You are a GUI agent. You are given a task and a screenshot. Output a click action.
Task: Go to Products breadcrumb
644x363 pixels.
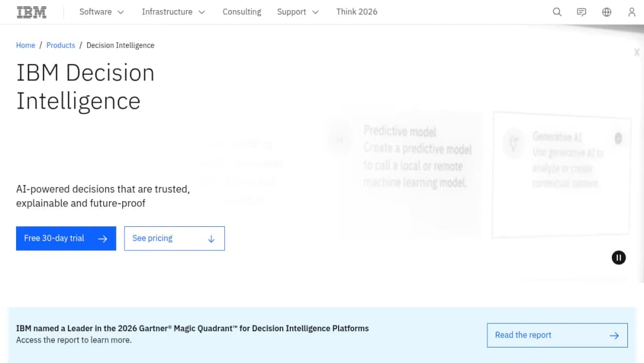click(x=61, y=45)
